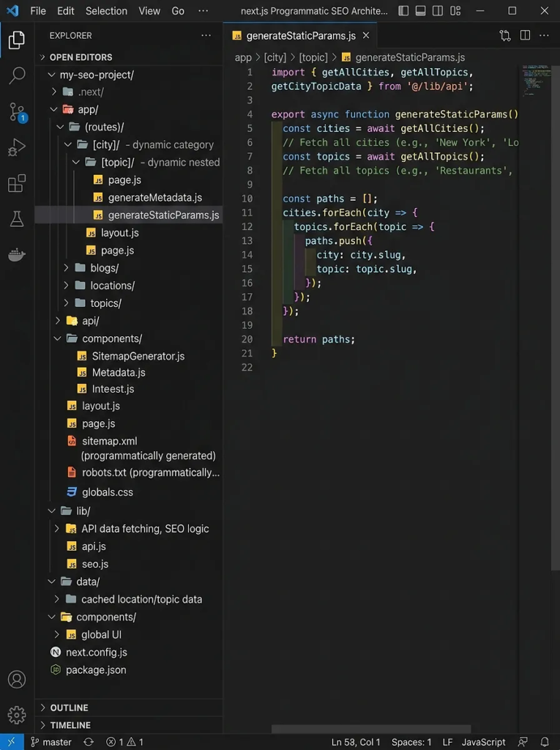Expand the blogs/ folder
Screen dimensions: 560x750
coord(129,268)
